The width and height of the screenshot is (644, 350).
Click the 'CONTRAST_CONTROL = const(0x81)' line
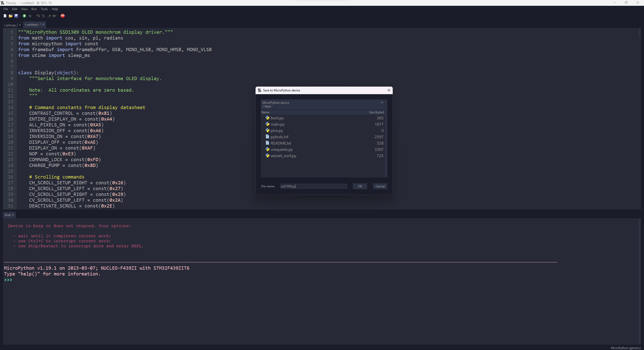pos(70,113)
